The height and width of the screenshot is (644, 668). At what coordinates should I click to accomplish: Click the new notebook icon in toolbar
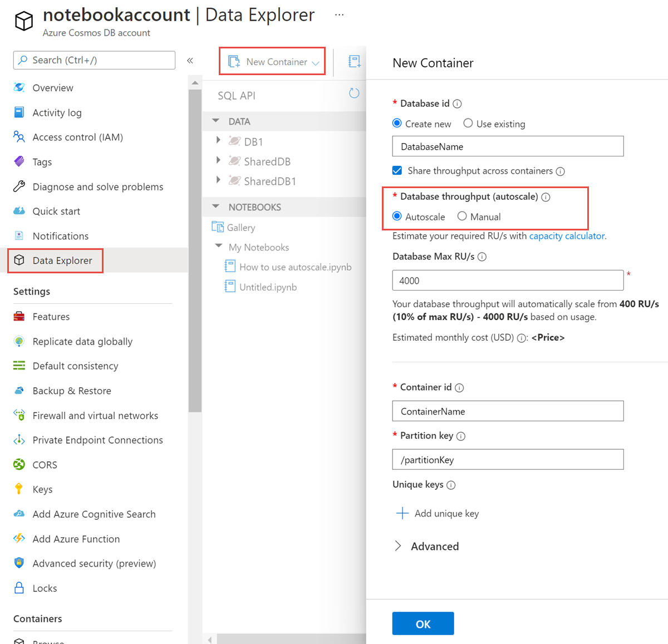(354, 61)
